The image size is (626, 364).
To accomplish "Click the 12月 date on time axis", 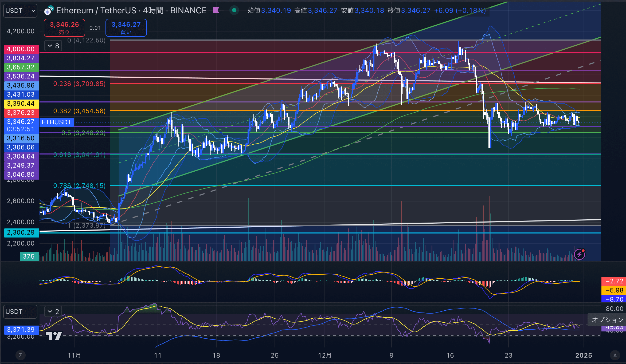I will [x=325, y=355].
